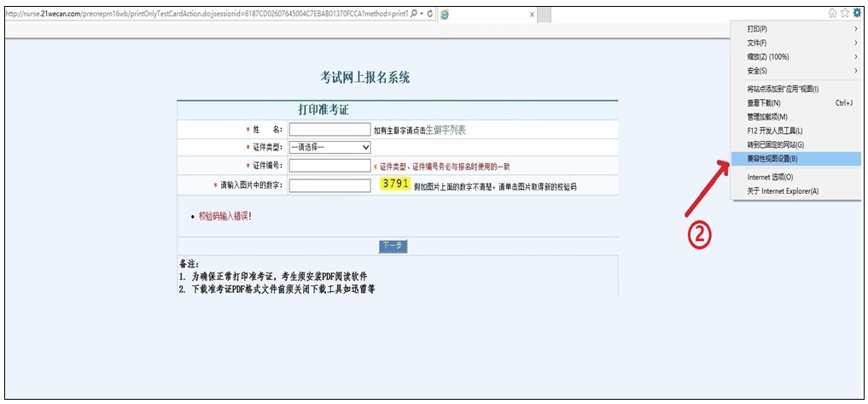Close the current browser tab

[x=532, y=15]
